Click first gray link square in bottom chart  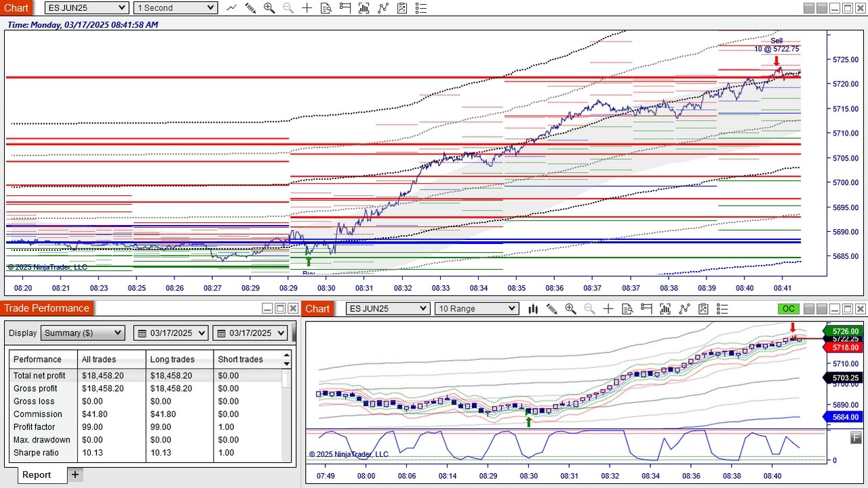click(x=808, y=308)
